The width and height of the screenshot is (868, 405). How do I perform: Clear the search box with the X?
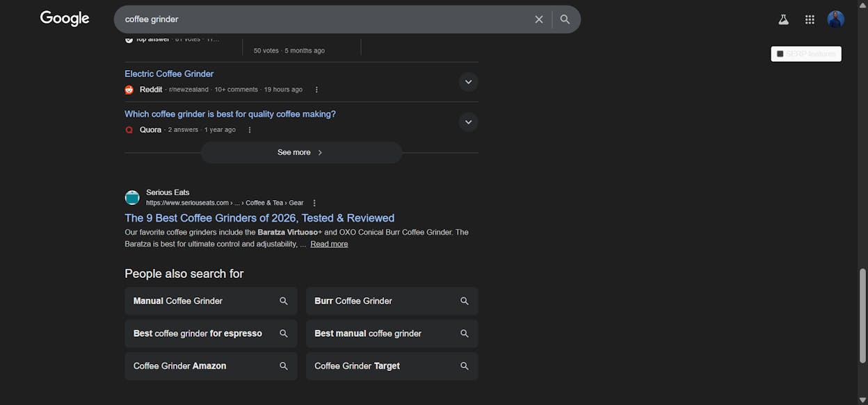tap(538, 19)
